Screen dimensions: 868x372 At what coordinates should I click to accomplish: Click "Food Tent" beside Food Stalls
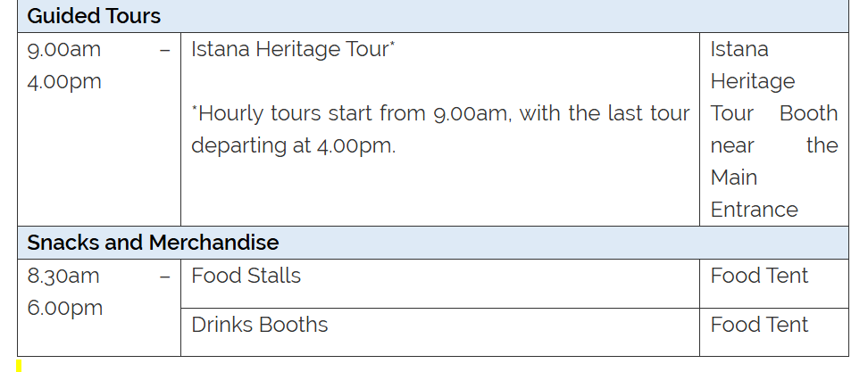(759, 276)
